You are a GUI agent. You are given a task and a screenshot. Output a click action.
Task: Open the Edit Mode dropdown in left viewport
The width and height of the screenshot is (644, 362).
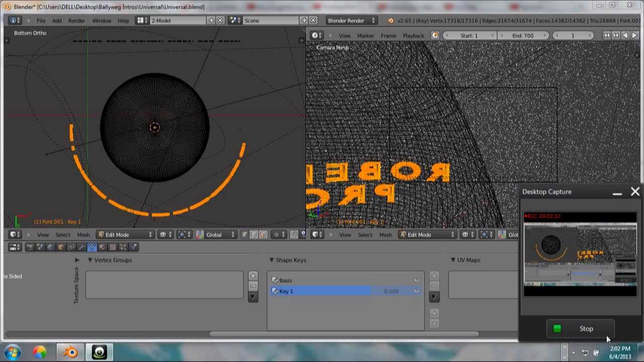126,235
